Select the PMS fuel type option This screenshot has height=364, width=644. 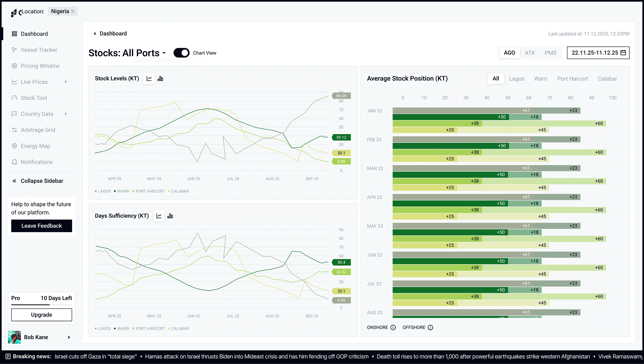pos(551,53)
